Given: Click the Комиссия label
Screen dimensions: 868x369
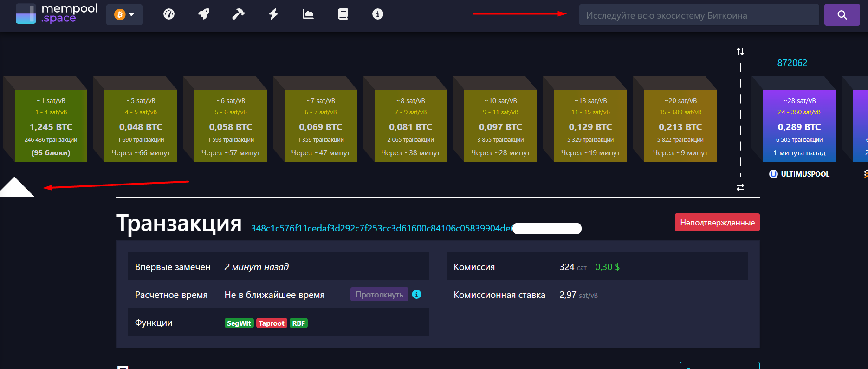Looking at the screenshot, I should (x=474, y=267).
